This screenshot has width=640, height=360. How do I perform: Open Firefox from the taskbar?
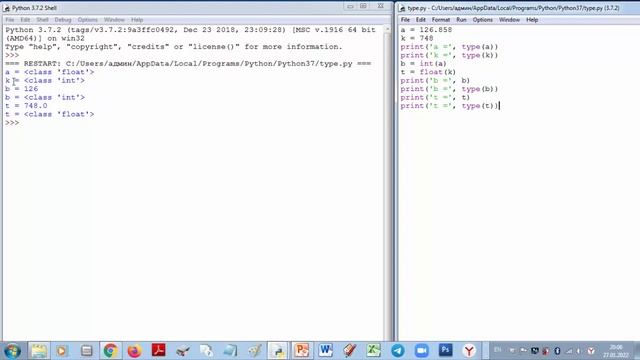(x=134, y=351)
